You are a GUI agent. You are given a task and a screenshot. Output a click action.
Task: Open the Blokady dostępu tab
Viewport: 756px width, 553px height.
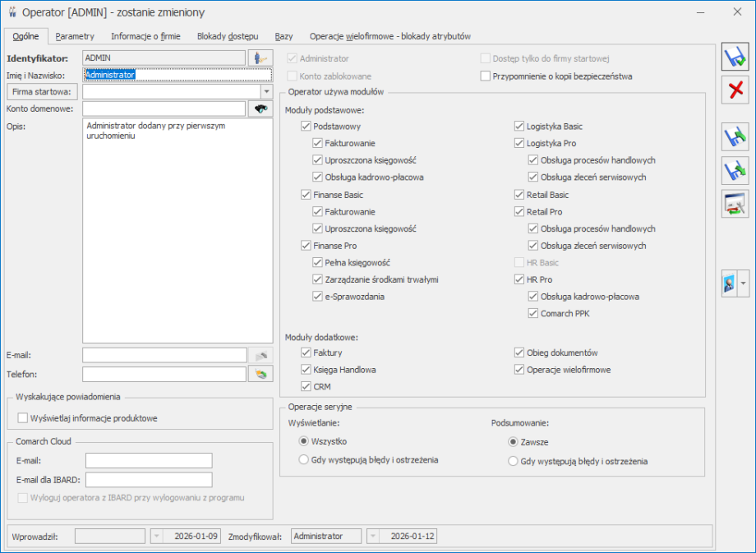(228, 36)
